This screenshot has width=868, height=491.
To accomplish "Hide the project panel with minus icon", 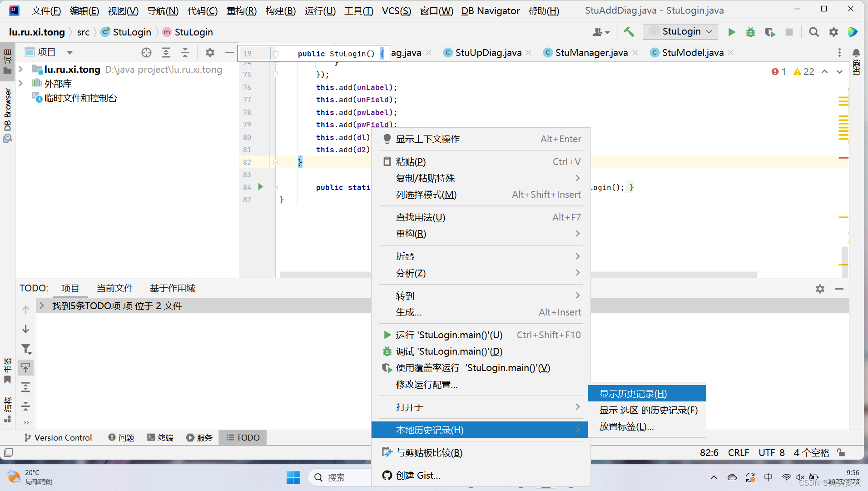I will coord(229,53).
